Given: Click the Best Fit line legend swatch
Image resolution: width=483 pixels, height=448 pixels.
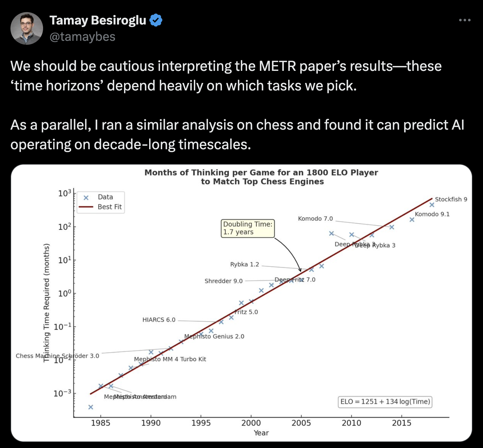Looking at the screenshot, I should 86,207.
